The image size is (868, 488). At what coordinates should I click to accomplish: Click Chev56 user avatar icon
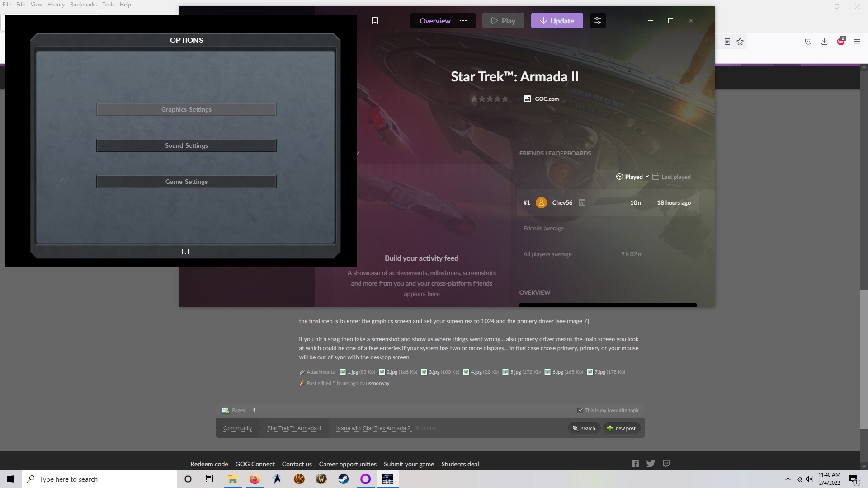click(541, 202)
